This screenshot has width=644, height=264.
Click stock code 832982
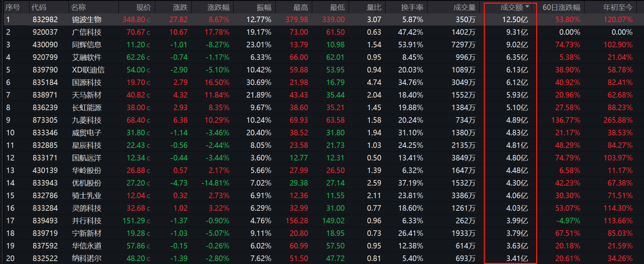[45, 20]
